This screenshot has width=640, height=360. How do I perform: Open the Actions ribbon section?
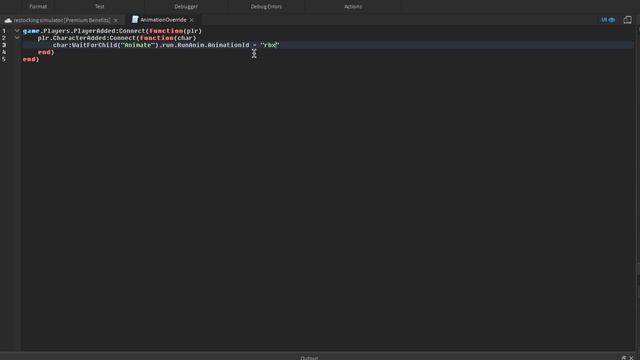point(353,7)
